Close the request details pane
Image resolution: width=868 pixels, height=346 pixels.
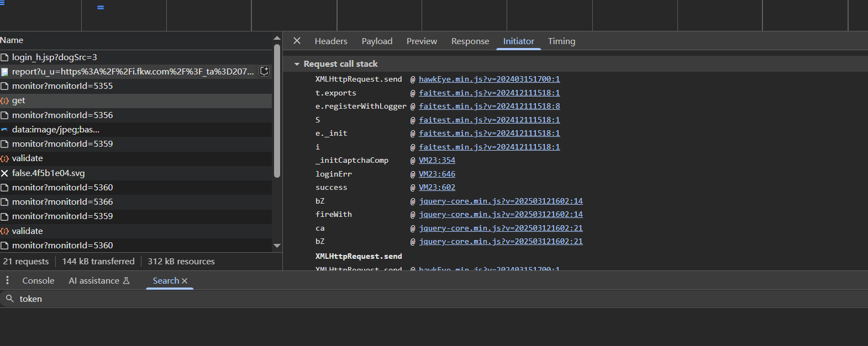tap(297, 41)
